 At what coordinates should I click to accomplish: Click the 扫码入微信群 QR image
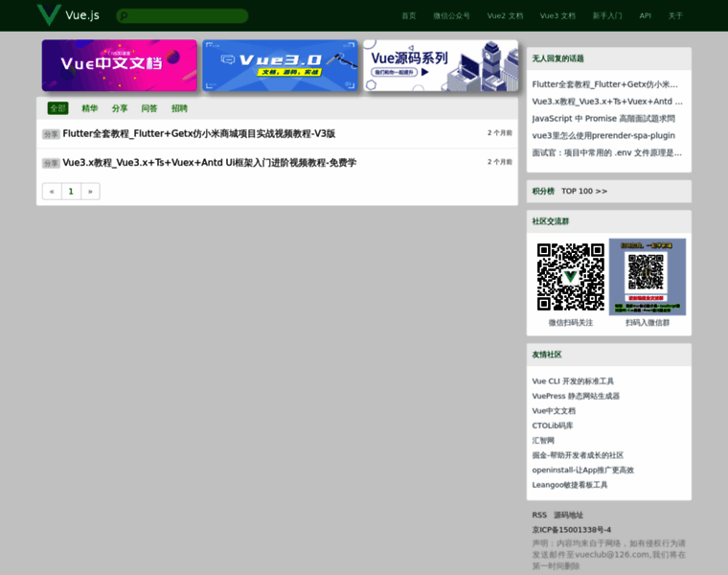[648, 277]
